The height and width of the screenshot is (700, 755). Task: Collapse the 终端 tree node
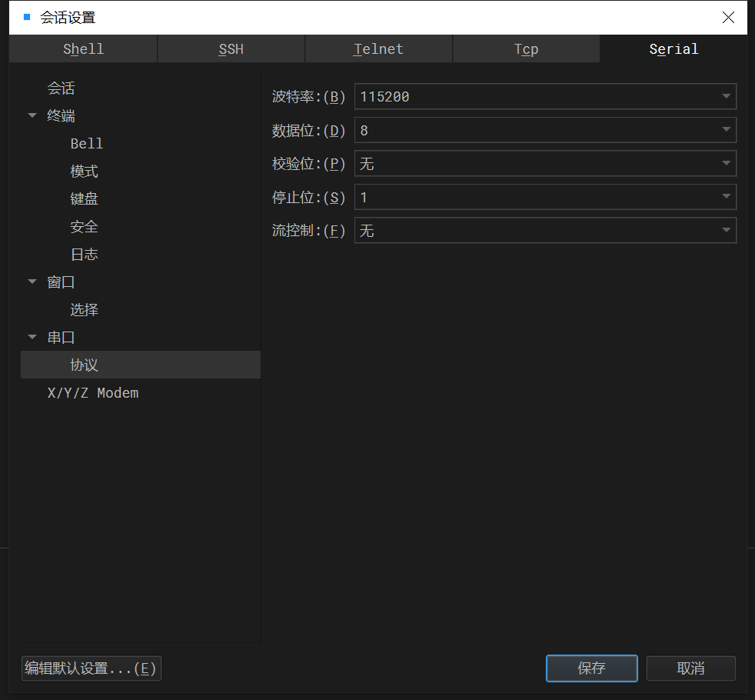[x=32, y=115]
